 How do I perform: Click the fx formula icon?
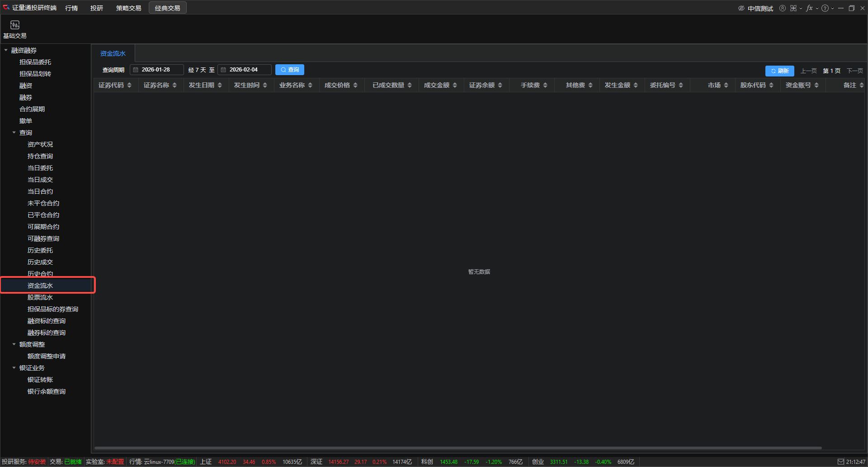[x=809, y=8]
